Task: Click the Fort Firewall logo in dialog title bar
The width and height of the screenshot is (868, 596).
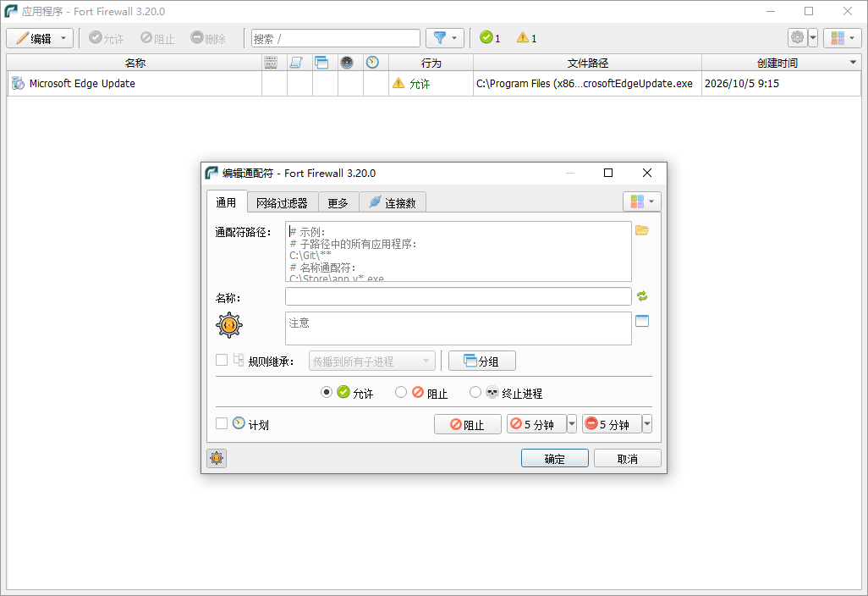Action: (x=212, y=173)
